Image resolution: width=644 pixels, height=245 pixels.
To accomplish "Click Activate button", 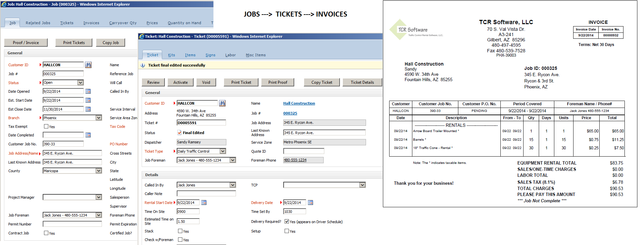I will pyautogui.click(x=181, y=82).
